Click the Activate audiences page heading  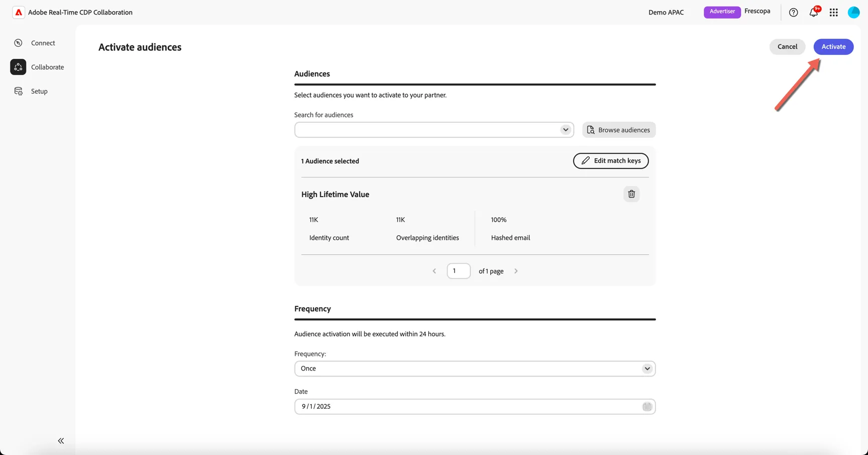click(x=140, y=47)
